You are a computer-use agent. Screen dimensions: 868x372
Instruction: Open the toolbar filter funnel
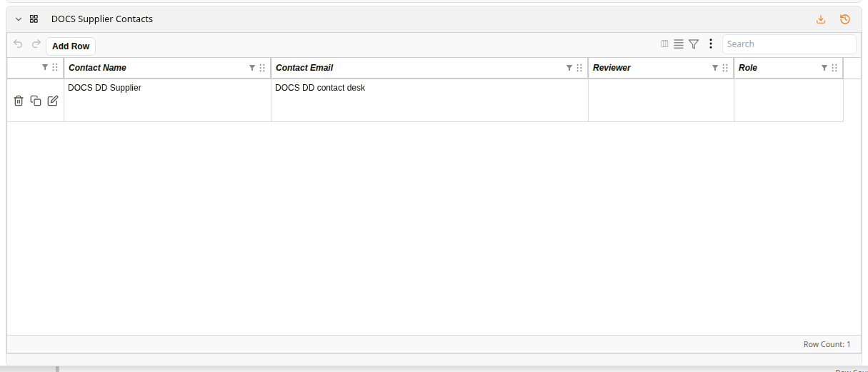(x=694, y=44)
